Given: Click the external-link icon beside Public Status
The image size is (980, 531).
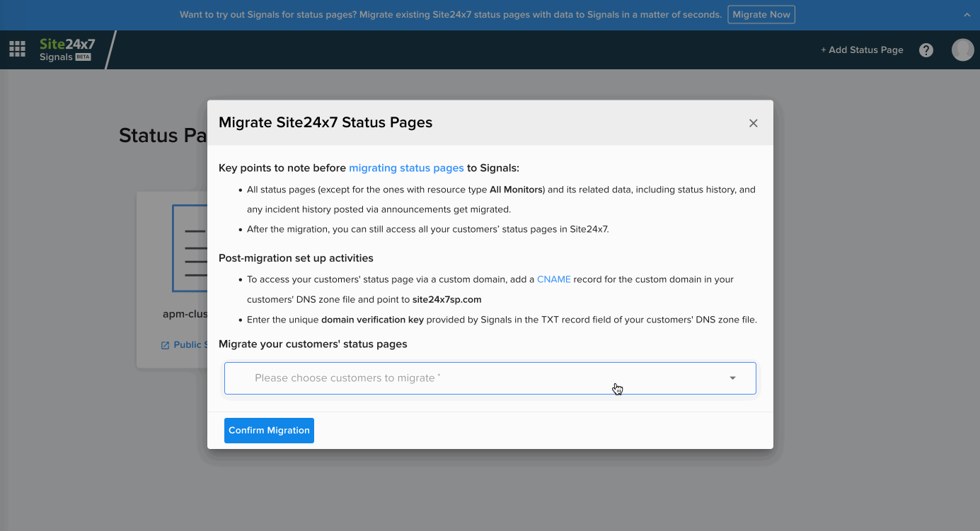Looking at the screenshot, I should 163,344.
